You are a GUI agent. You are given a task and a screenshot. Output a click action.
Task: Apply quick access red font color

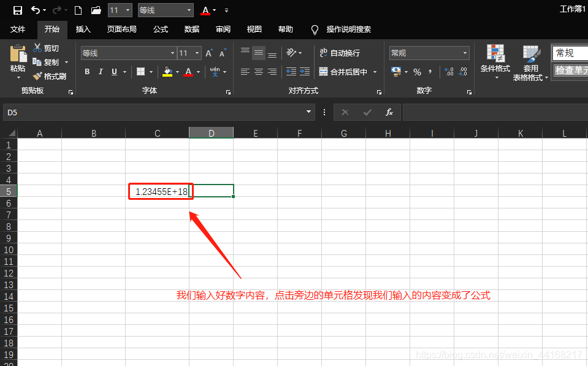(205, 10)
